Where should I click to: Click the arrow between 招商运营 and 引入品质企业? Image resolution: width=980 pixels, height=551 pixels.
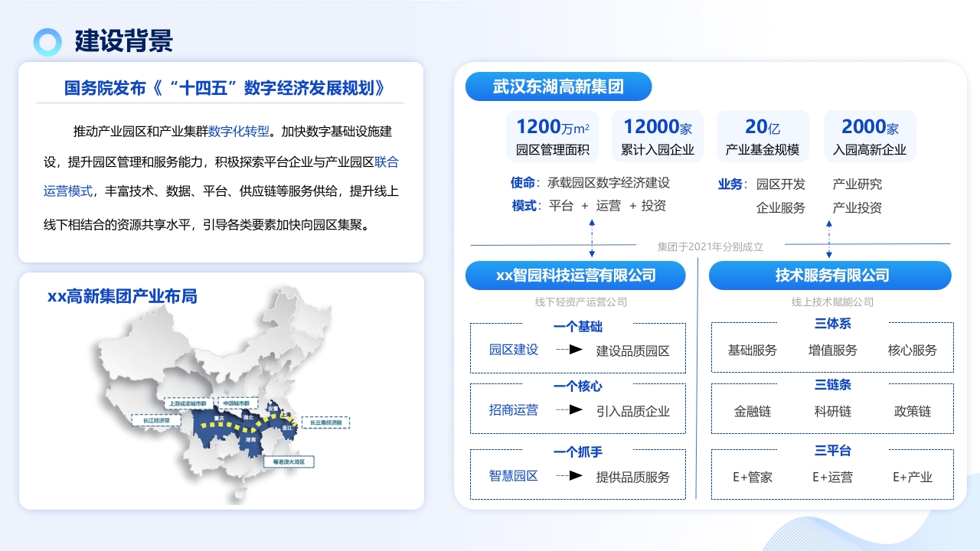tap(570, 409)
